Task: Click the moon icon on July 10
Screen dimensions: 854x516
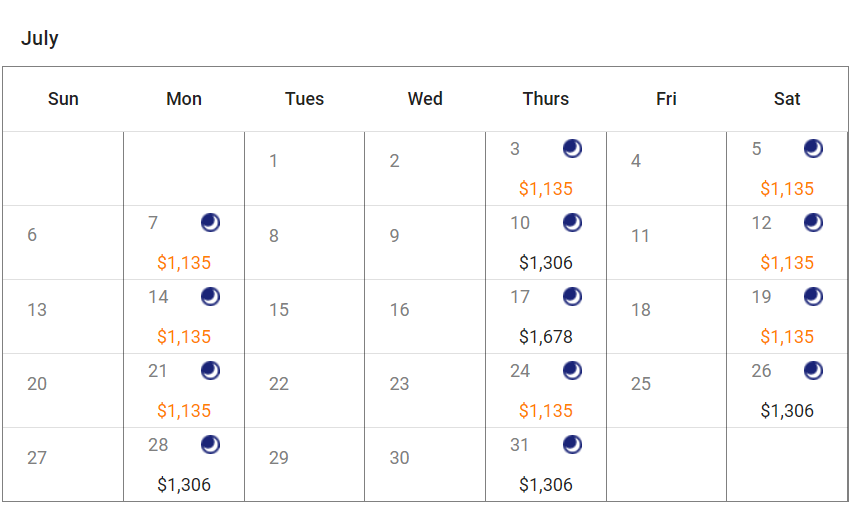Action: pos(572,222)
